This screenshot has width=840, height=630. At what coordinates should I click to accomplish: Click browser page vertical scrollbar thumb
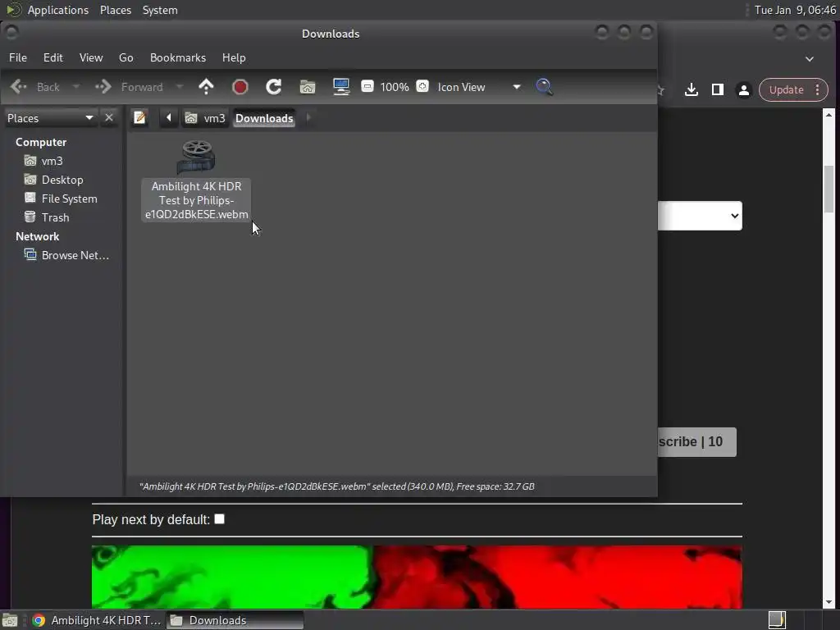click(x=829, y=189)
